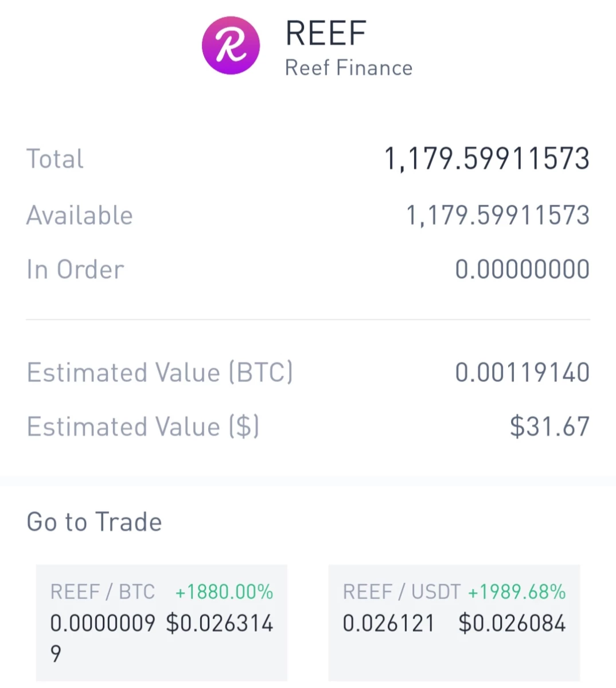Click the Reef Finance subtitle text
Viewport: 616px width, 688px height.
[349, 68]
